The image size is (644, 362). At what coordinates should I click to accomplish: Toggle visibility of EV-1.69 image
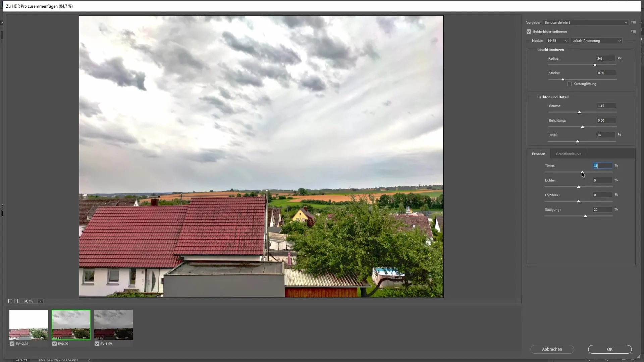(97, 344)
